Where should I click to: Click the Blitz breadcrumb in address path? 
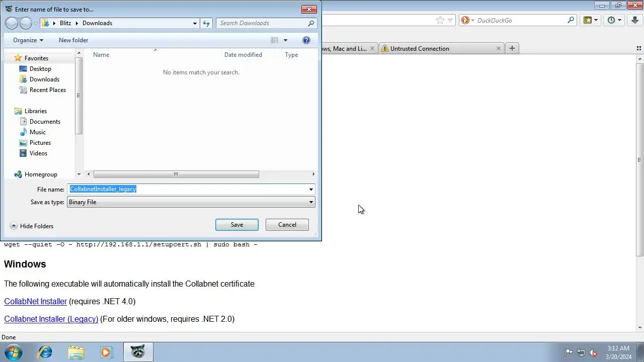pos(65,23)
